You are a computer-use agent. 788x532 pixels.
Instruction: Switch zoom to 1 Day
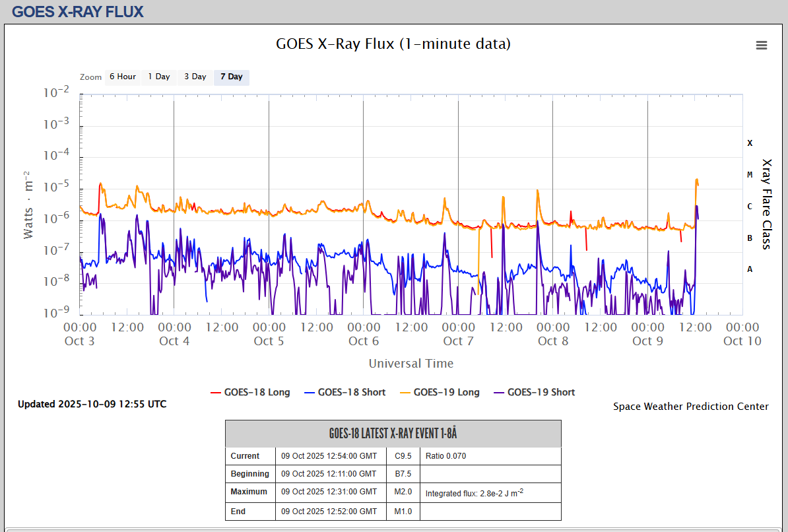click(x=158, y=77)
